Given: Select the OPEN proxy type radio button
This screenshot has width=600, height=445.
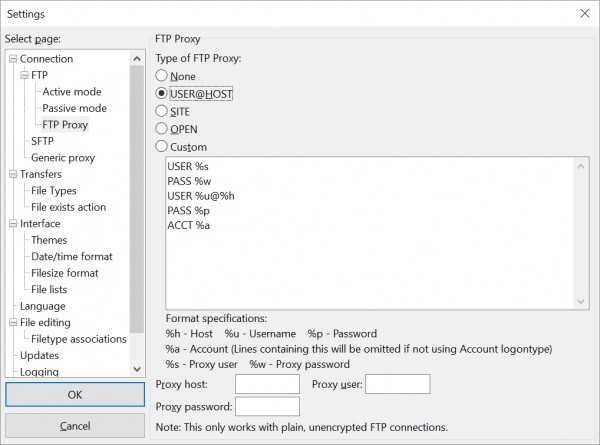Looking at the screenshot, I should (x=161, y=129).
